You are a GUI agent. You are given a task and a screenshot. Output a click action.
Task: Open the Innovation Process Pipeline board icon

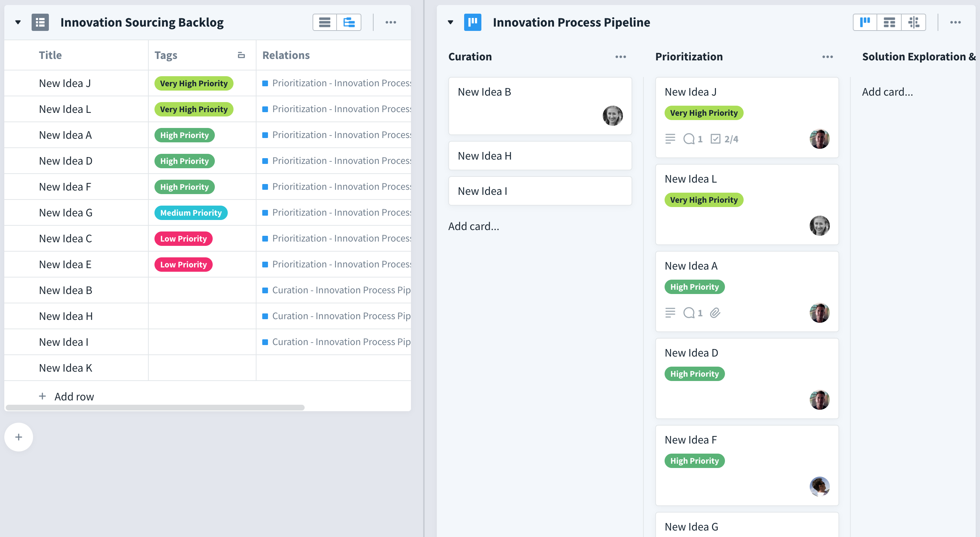(x=472, y=22)
